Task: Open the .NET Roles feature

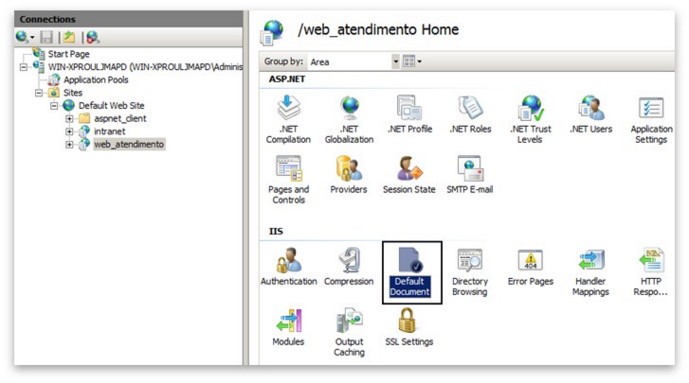Action: tap(470, 114)
